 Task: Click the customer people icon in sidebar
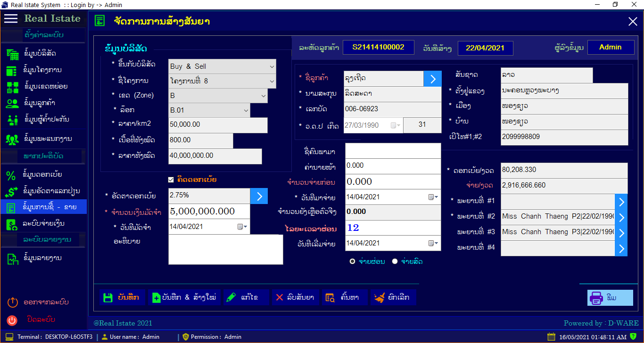pos(11,103)
